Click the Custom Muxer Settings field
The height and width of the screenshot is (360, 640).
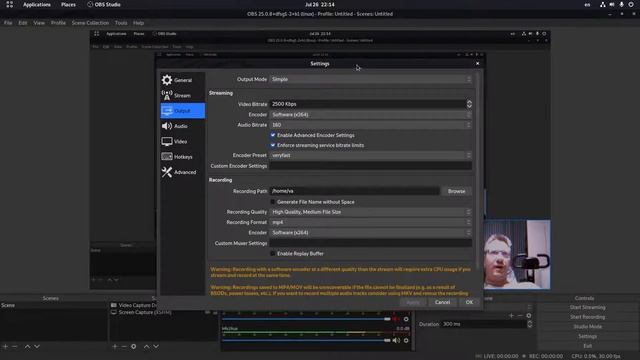[x=371, y=243]
